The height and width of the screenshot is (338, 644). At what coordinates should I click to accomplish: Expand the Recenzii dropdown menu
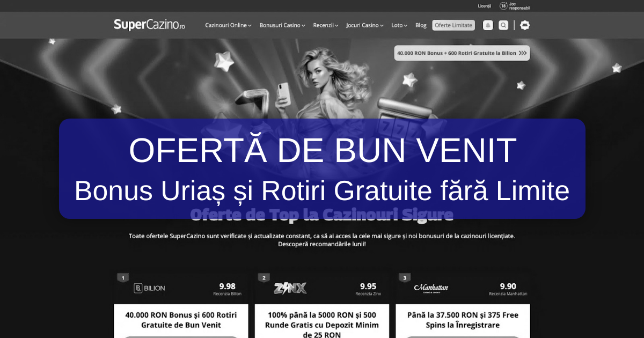(326, 25)
